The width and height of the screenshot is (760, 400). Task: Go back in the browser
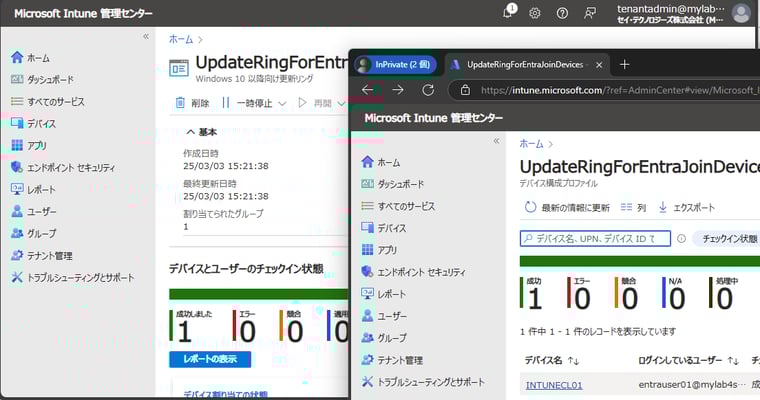click(x=367, y=90)
